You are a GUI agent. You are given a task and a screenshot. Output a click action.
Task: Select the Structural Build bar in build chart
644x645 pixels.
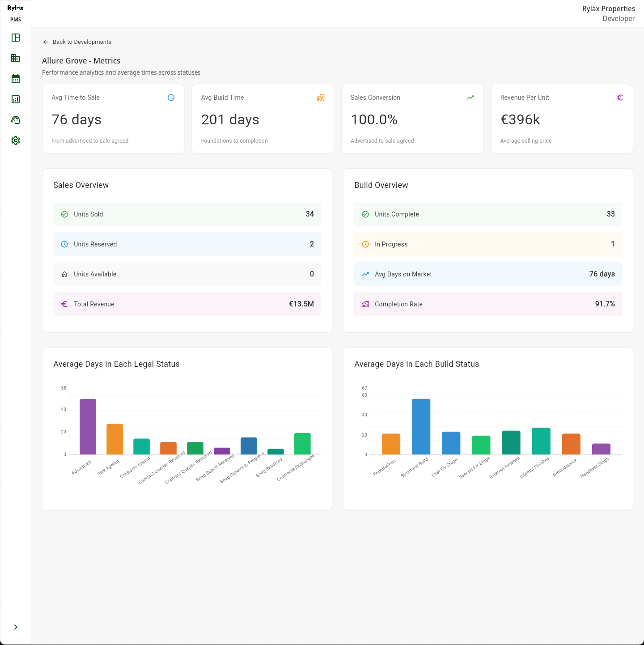(x=421, y=425)
